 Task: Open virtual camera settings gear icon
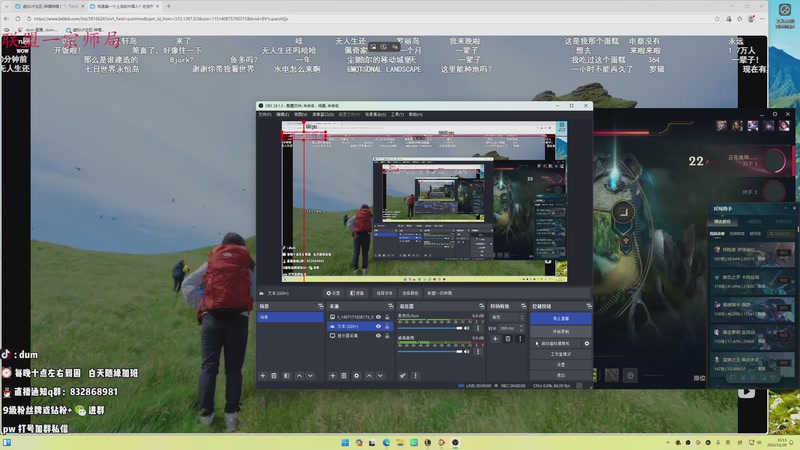point(587,343)
